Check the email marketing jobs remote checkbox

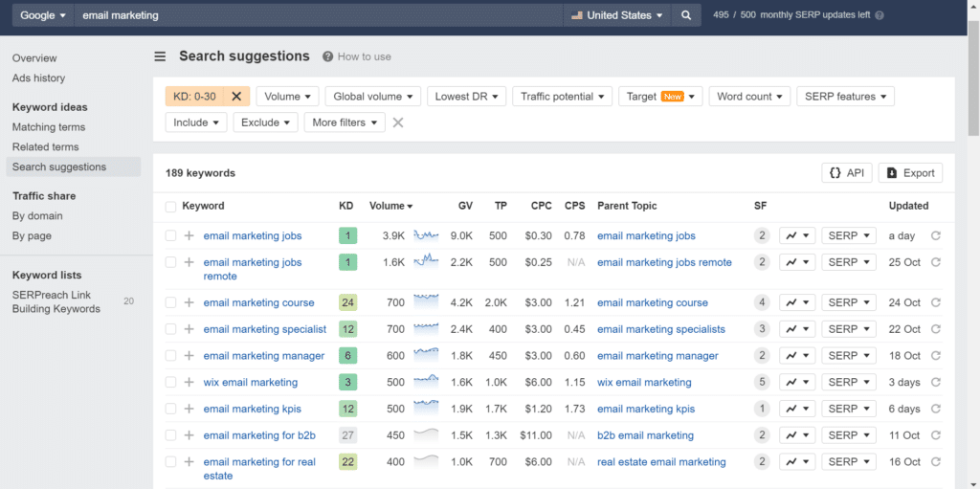pos(170,262)
